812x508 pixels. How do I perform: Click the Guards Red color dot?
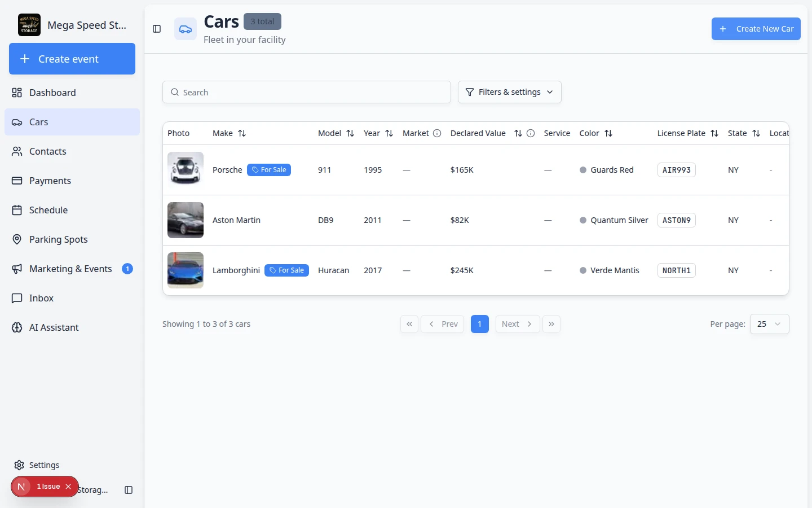(x=583, y=170)
